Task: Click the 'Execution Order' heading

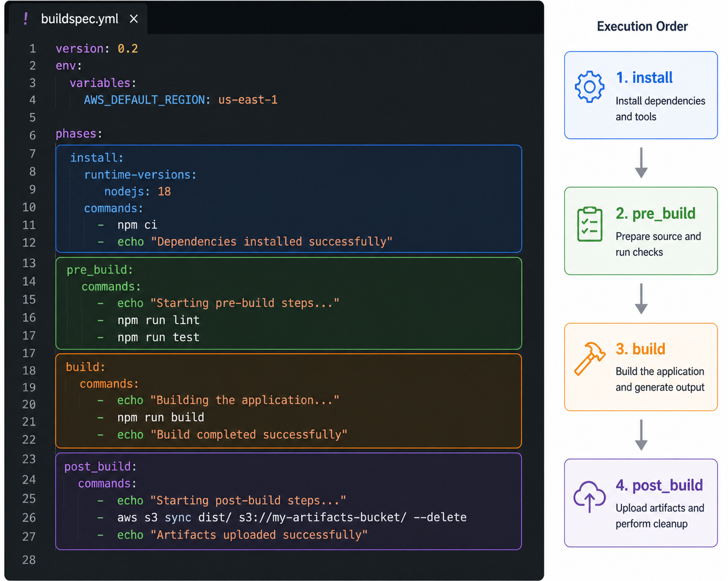Action: (642, 26)
